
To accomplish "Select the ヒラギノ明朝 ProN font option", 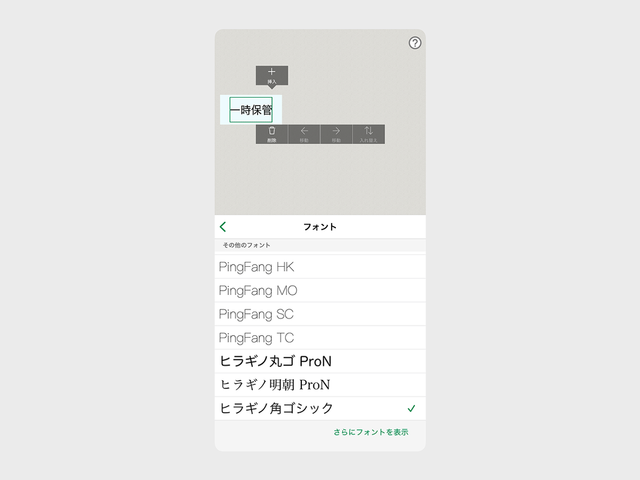I will (320, 385).
